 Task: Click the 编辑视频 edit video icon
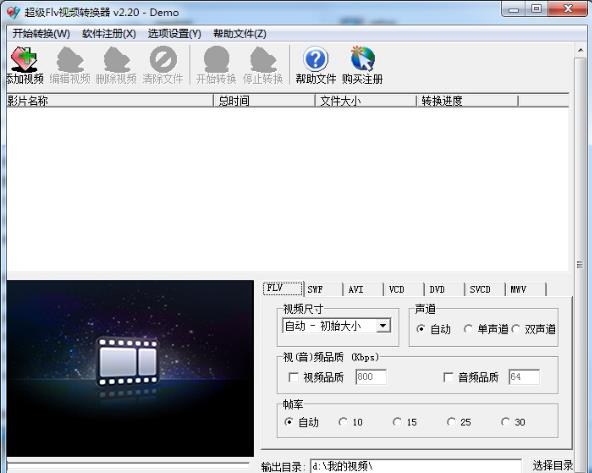pos(70,59)
